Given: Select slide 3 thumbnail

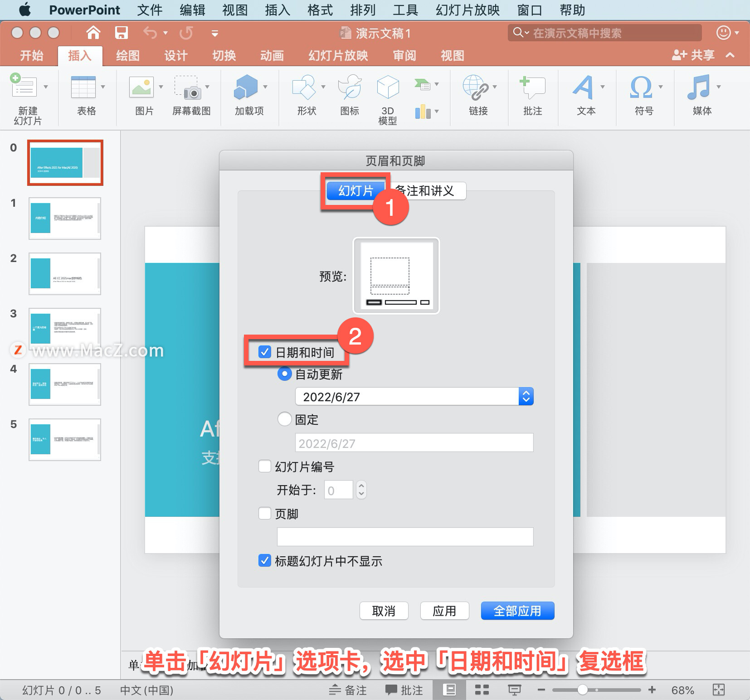Looking at the screenshot, I should pos(65,329).
